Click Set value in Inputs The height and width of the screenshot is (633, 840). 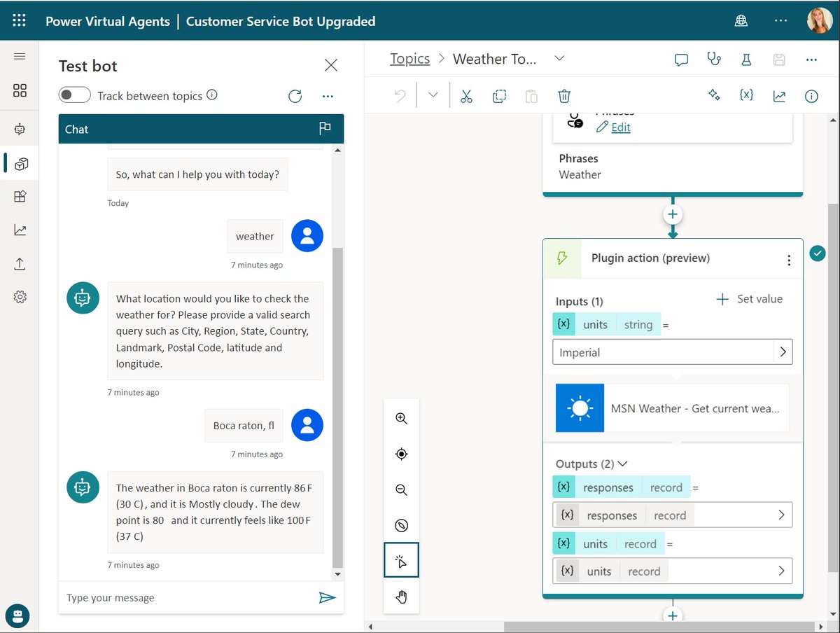pos(750,299)
